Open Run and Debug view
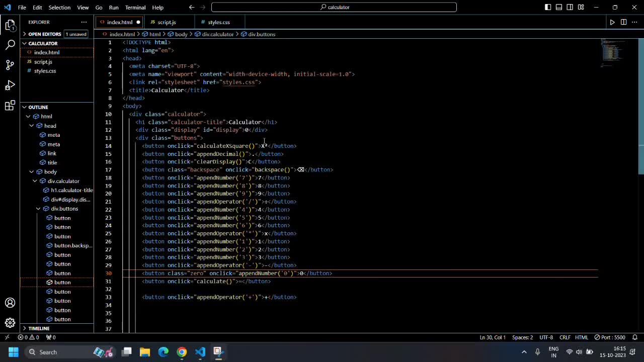The image size is (644, 362). (10, 85)
